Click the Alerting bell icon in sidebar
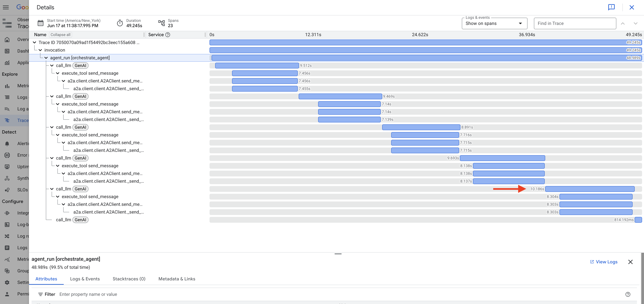This screenshot has width=644, height=304. pos(7,143)
